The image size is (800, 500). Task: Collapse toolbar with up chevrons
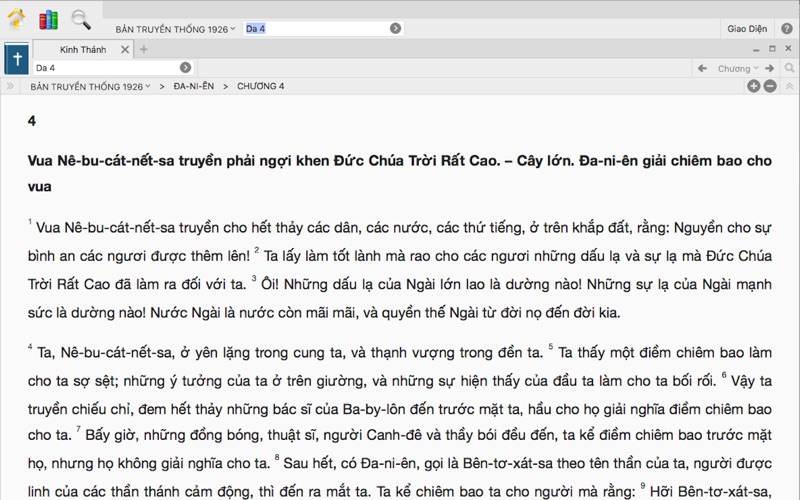[x=789, y=86]
